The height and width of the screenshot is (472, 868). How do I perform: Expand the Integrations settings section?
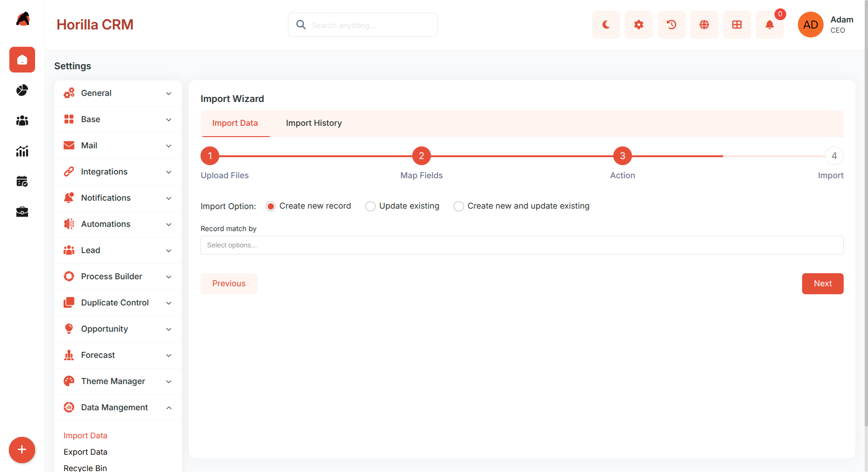[x=118, y=172]
